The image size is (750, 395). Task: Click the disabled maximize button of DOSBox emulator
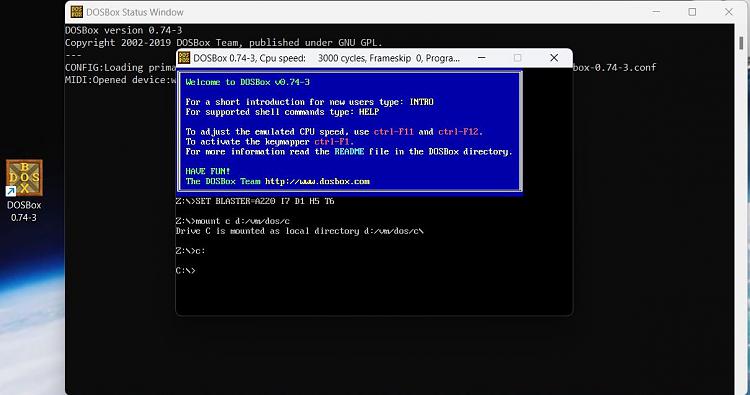(x=518, y=58)
